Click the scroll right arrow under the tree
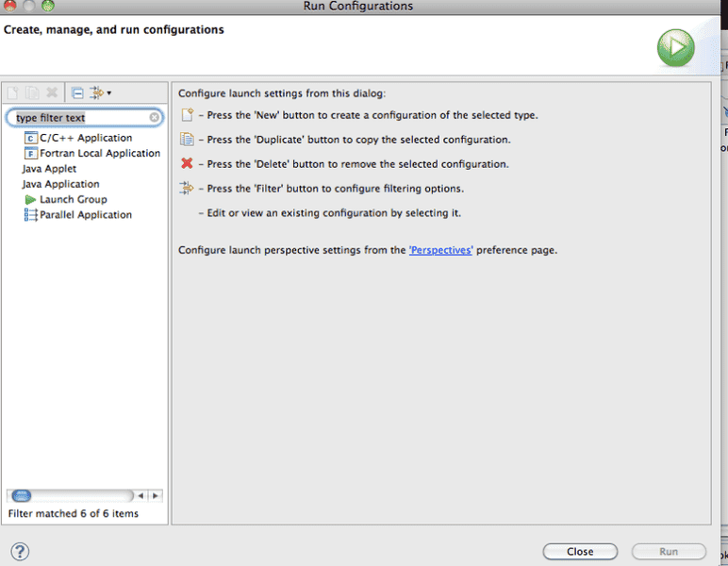This screenshot has width=728, height=566. 156,495
